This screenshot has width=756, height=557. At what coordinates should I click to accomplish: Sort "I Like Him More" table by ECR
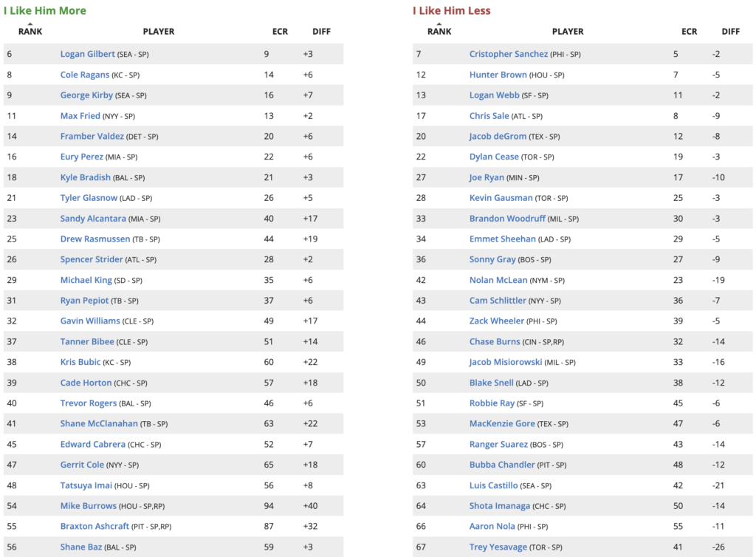pos(280,32)
